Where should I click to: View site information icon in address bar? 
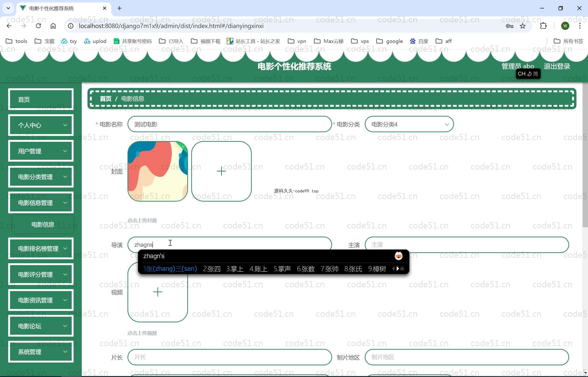click(71, 26)
